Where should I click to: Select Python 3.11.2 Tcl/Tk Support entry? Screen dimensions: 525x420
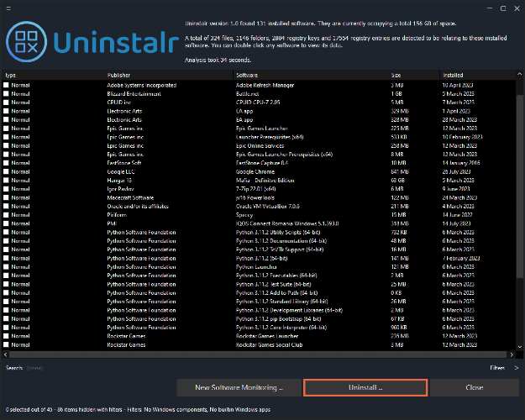pyautogui.click(x=280, y=249)
